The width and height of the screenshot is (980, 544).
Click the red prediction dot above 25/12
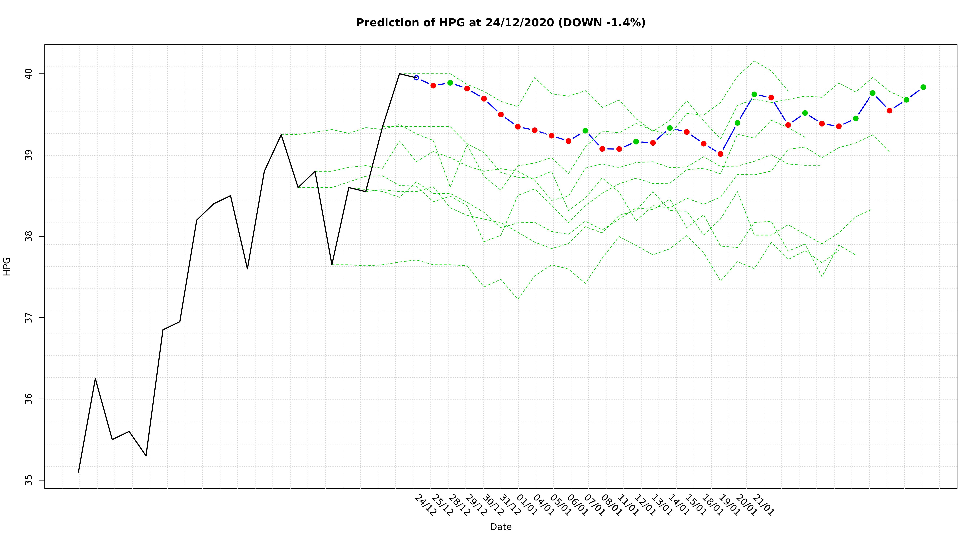pos(433,86)
